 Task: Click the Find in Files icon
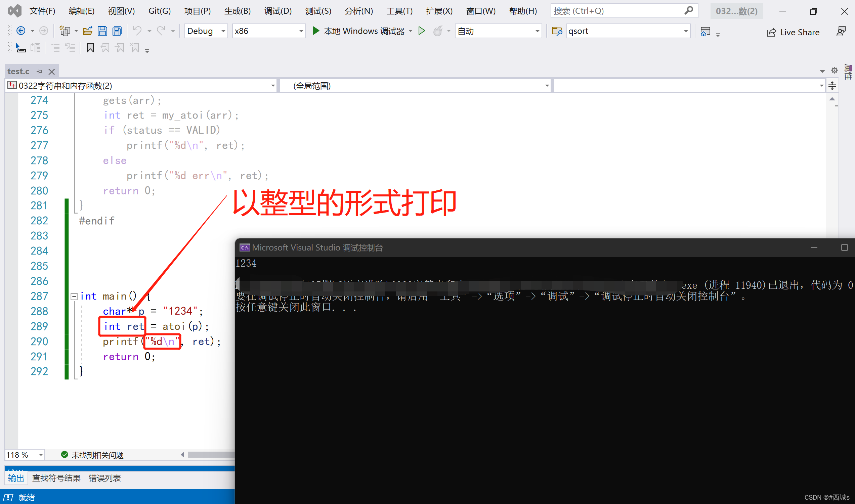(557, 31)
